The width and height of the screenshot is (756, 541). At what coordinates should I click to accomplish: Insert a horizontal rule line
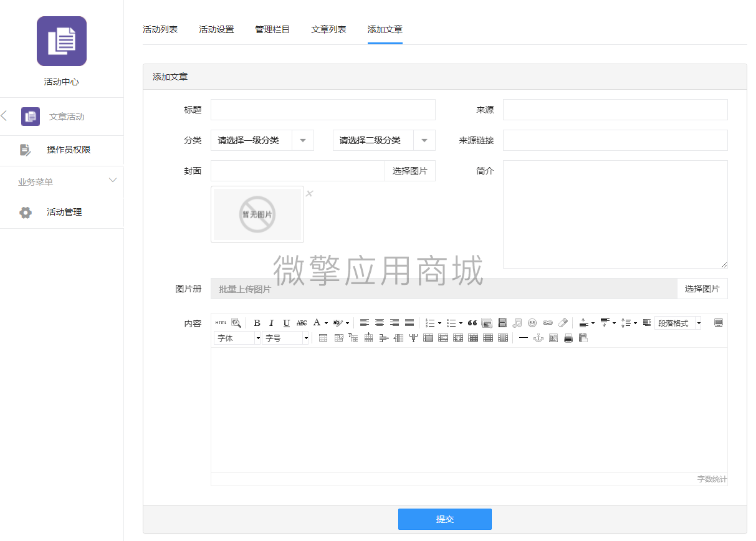(x=523, y=338)
